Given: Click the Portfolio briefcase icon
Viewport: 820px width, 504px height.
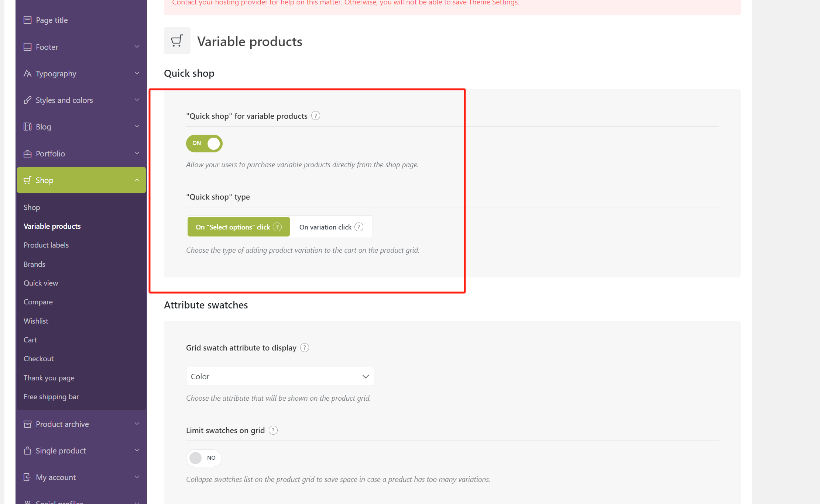Looking at the screenshot, I should pos(27,153).
